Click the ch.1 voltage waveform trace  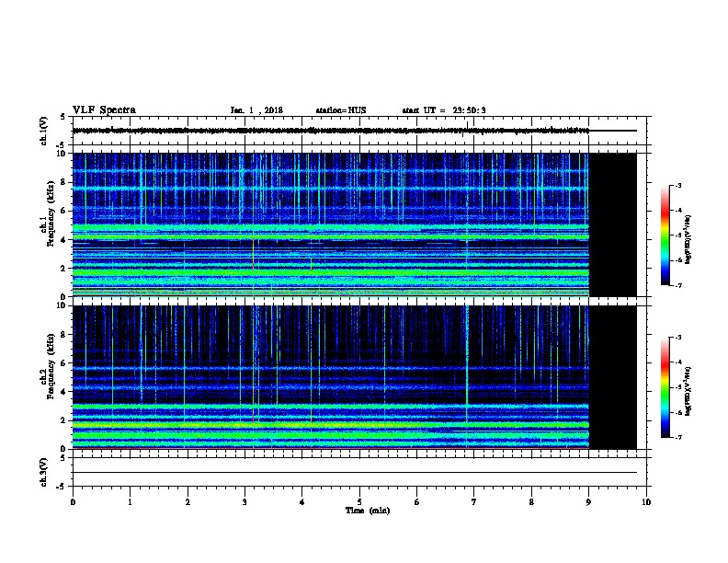point(331,131)
